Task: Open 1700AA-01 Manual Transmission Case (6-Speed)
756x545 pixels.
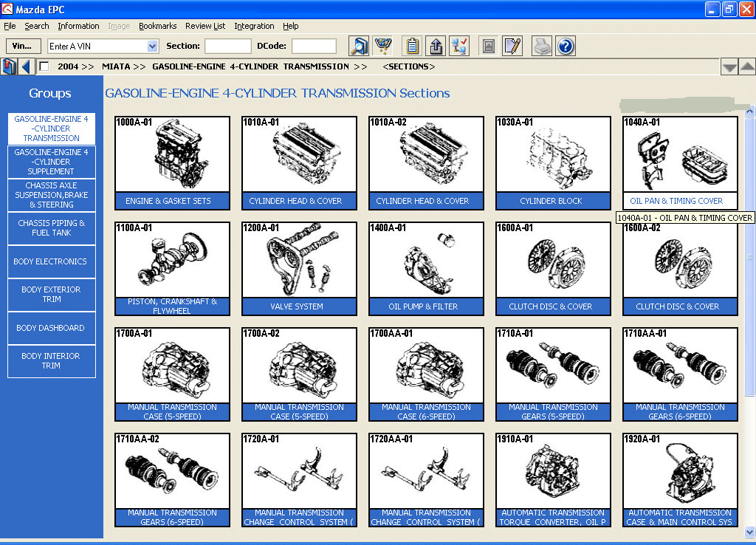Action: (x=426, y=374)
